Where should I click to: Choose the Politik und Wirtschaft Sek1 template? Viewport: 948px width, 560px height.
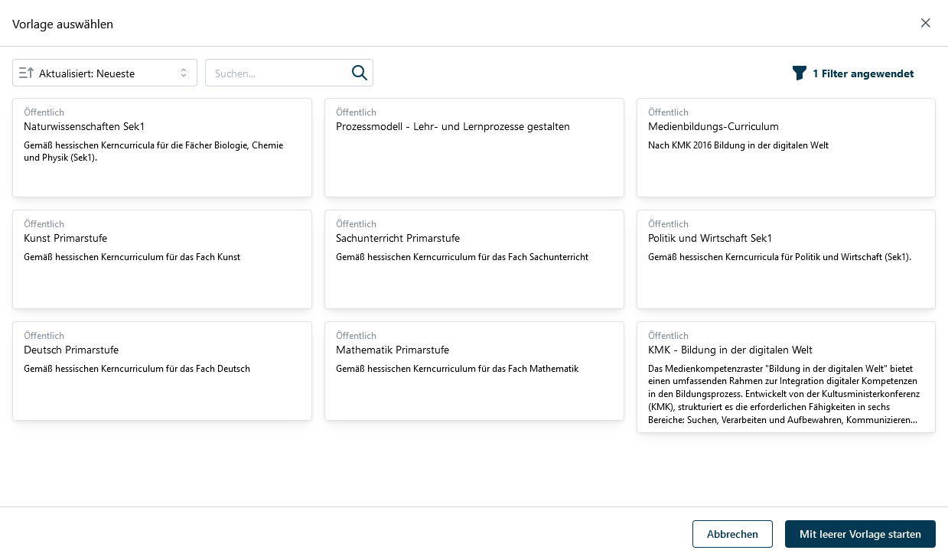coord(786,259)
